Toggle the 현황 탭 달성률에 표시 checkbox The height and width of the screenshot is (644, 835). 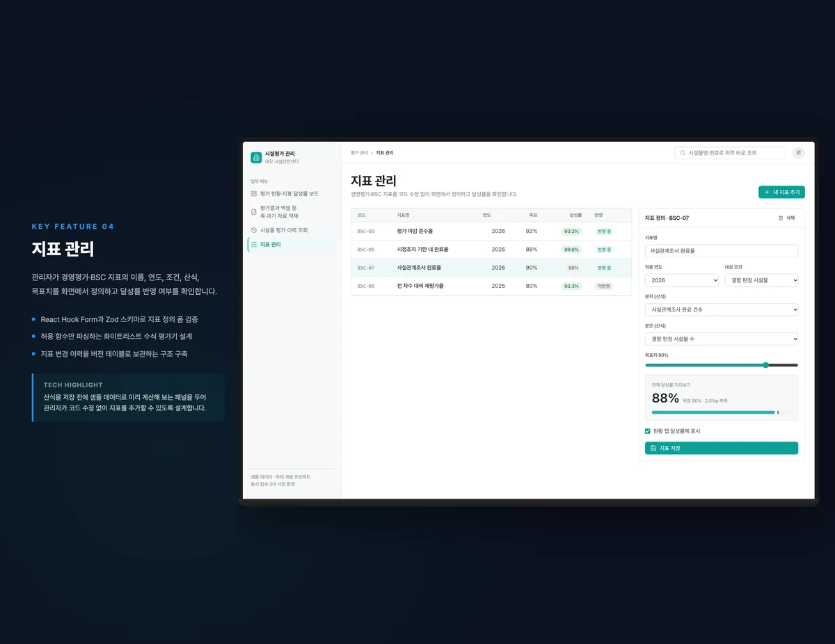pos(648,431)
